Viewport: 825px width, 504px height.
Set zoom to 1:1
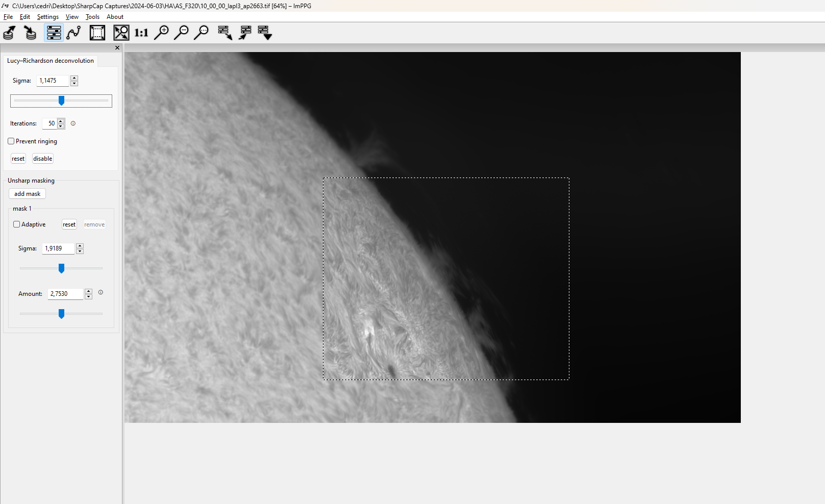click(x=141, y=33)
